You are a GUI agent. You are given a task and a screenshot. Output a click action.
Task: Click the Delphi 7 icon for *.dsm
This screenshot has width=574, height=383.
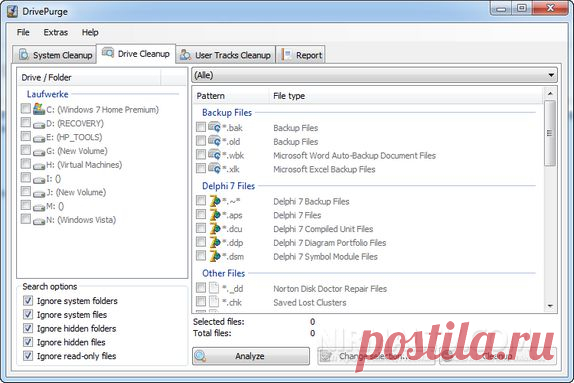point(215,256)
